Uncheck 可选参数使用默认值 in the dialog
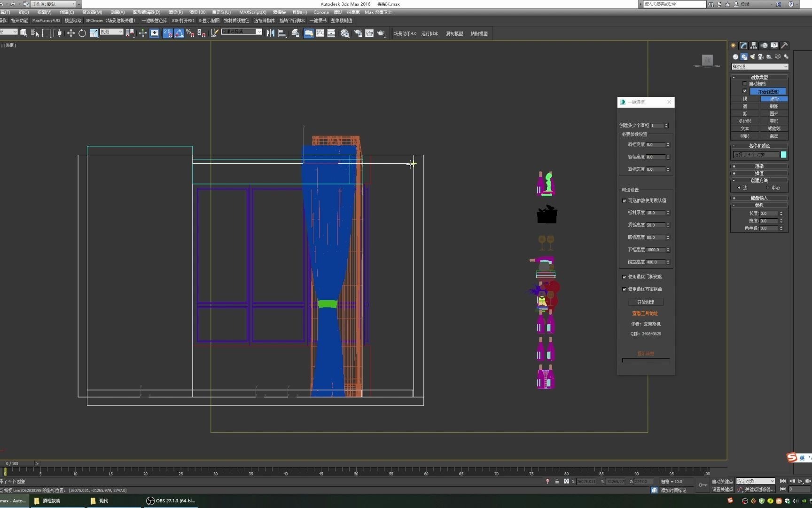This screenshot has height=508, width=812. (x=625, y=200)
